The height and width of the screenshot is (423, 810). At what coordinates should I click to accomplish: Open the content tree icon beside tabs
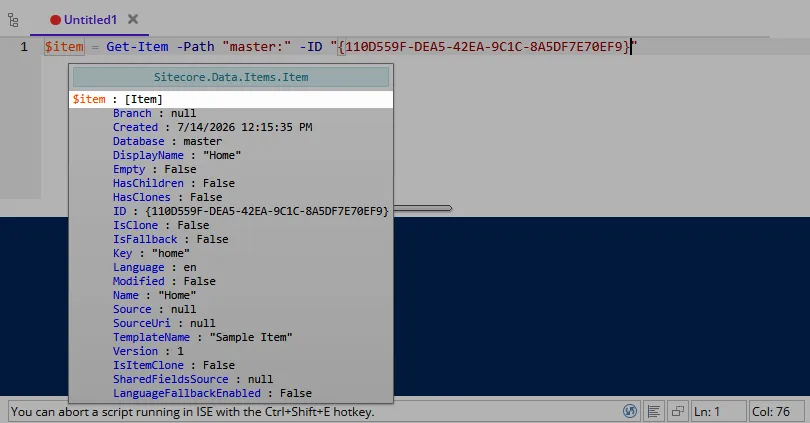coord(13,20)
